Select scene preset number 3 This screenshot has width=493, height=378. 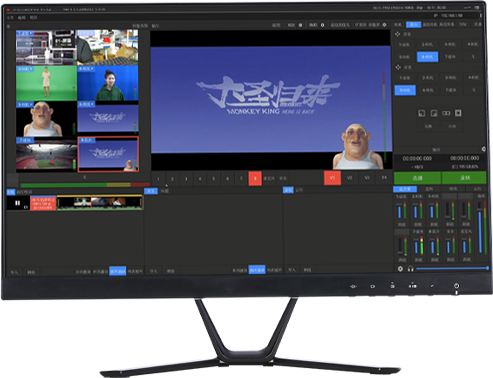pos(186,179)
